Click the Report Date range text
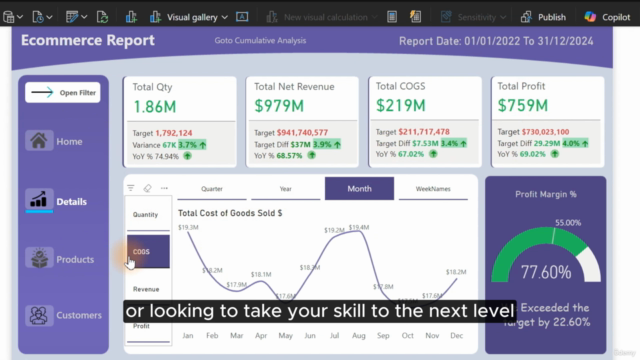This screenshot has height=360, width=640. pos(496,41)
